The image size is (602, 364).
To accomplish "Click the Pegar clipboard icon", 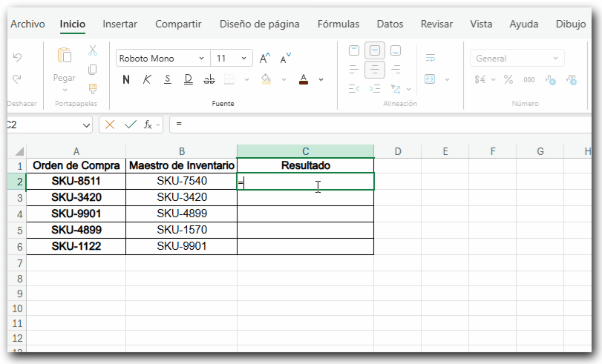I will point(65,55).
